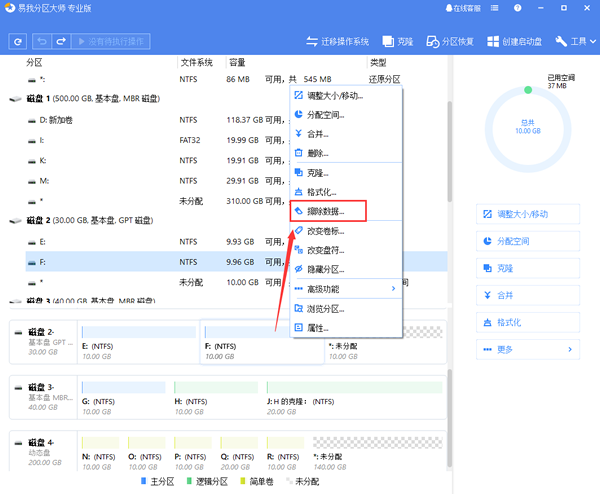
Task: Click the green 逻辑分区 legend swatch
Action: [x=189, y=481]
